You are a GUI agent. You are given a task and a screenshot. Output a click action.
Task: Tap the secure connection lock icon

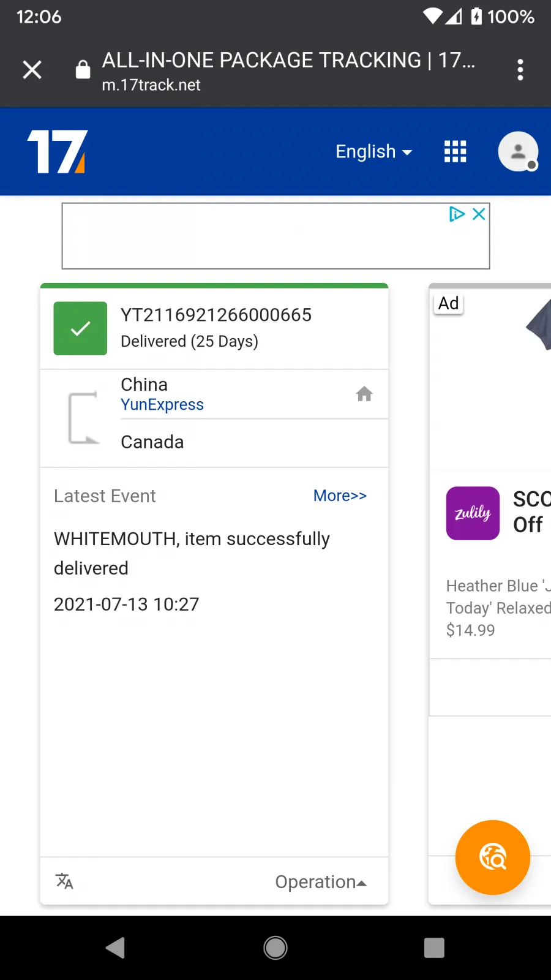pos(83,70)
